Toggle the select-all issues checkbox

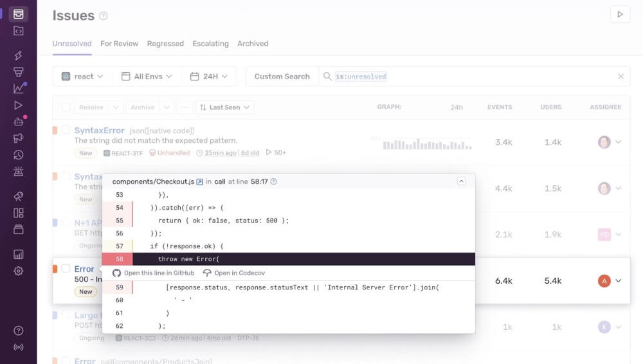tap(66, 107)
